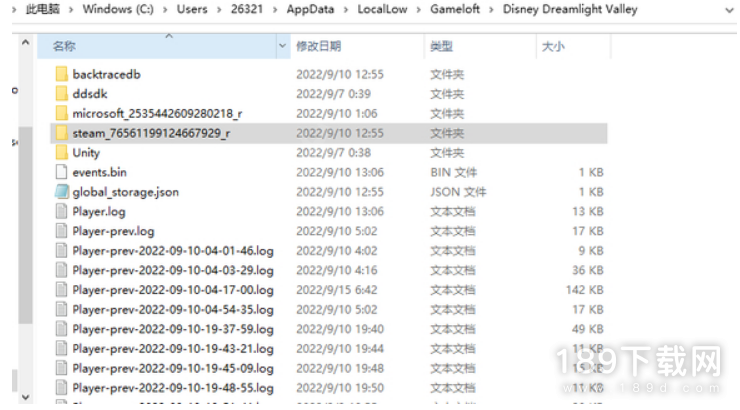
Task: Open the address bar history dropdown
Action: [729, 10]
